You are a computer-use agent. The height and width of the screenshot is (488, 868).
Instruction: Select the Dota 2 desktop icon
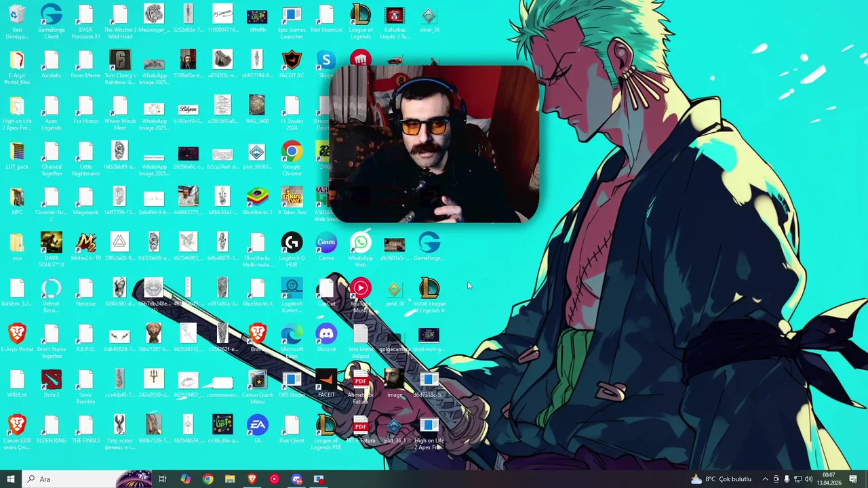(52, 382)
